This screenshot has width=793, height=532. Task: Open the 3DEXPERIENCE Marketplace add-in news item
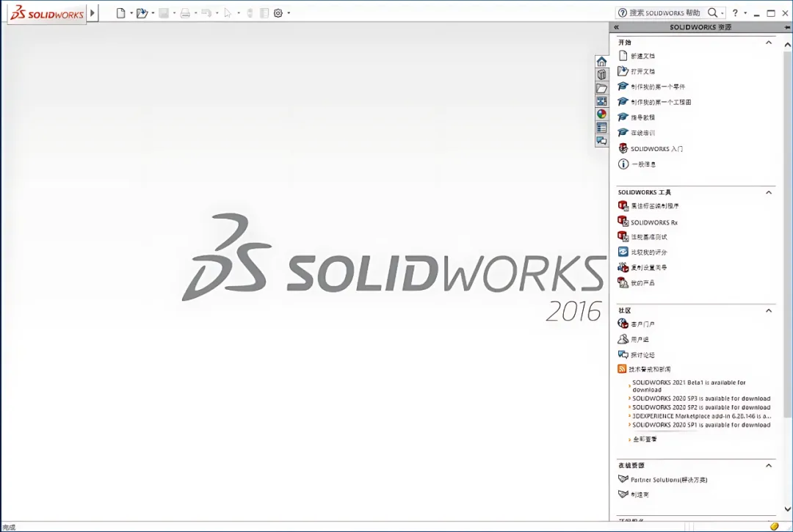701,416
